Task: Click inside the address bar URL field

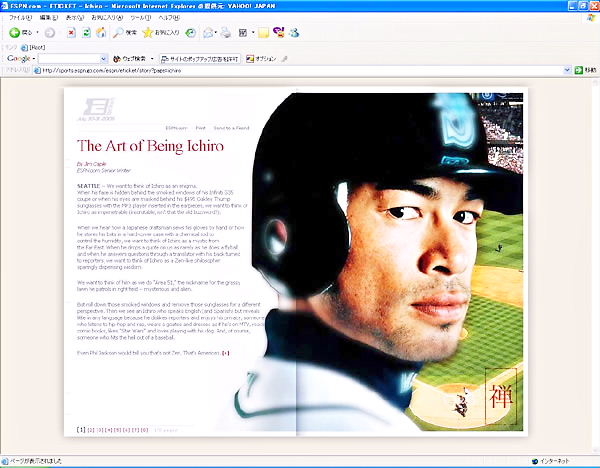Action: pos(300,71)
